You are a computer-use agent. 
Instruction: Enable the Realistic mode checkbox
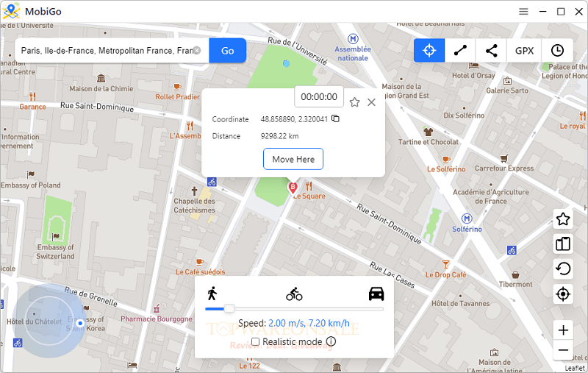255,342
